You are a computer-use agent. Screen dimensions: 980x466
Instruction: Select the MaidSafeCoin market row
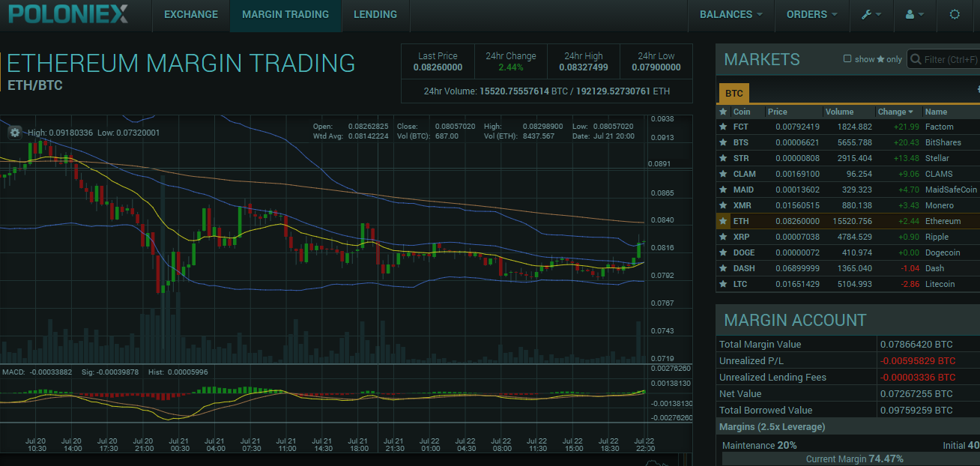[848, 190]
